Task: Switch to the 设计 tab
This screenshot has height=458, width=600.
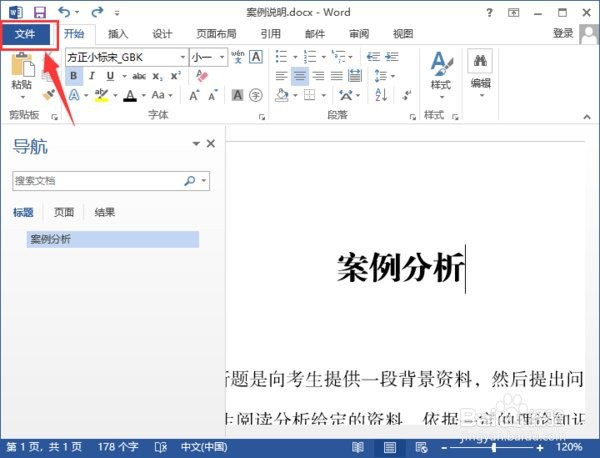Action: point(162,34)
